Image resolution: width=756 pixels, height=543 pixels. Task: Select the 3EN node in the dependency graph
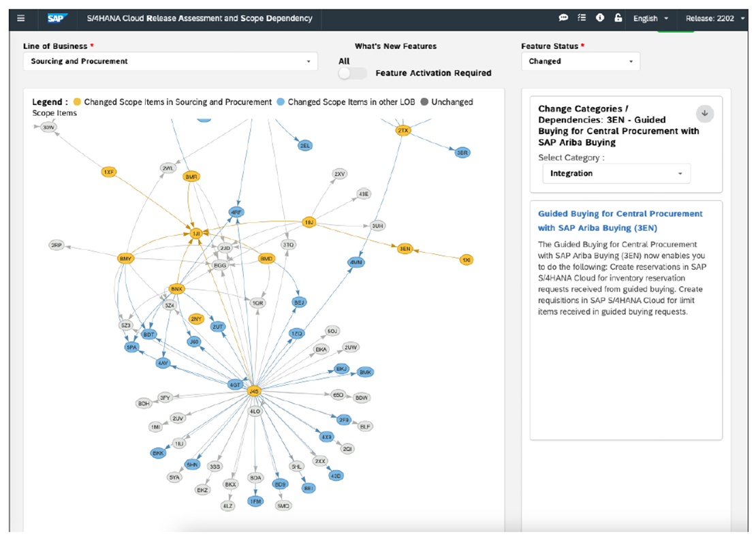405,249
